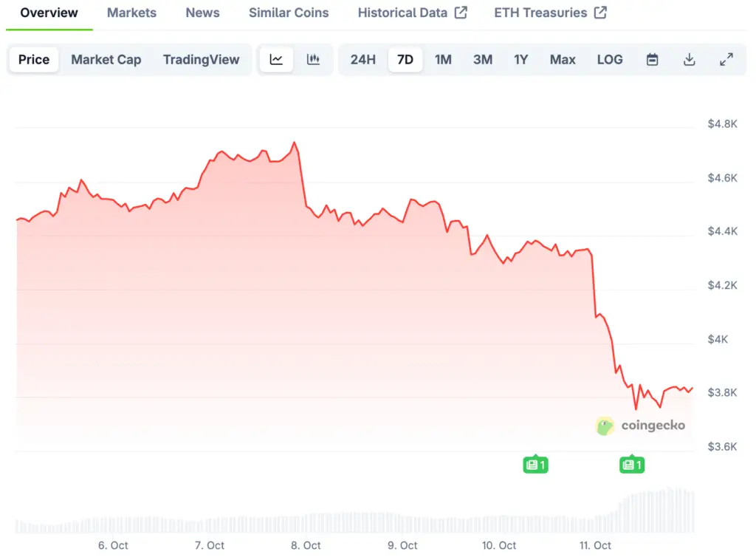756x560 pixels.
Task: Switch to the TradingView chart
Action: (201, 60)
